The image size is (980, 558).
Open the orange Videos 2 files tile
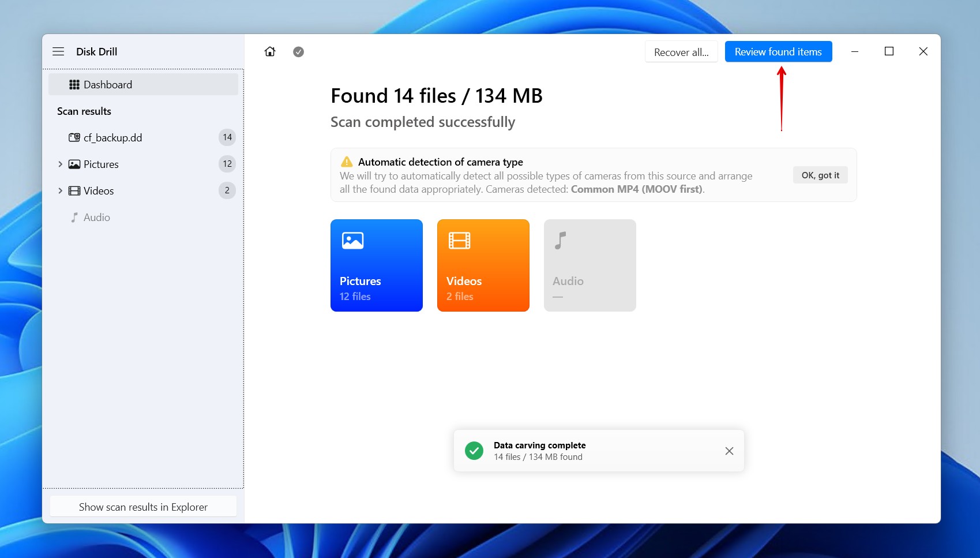(x=483, y=265)
